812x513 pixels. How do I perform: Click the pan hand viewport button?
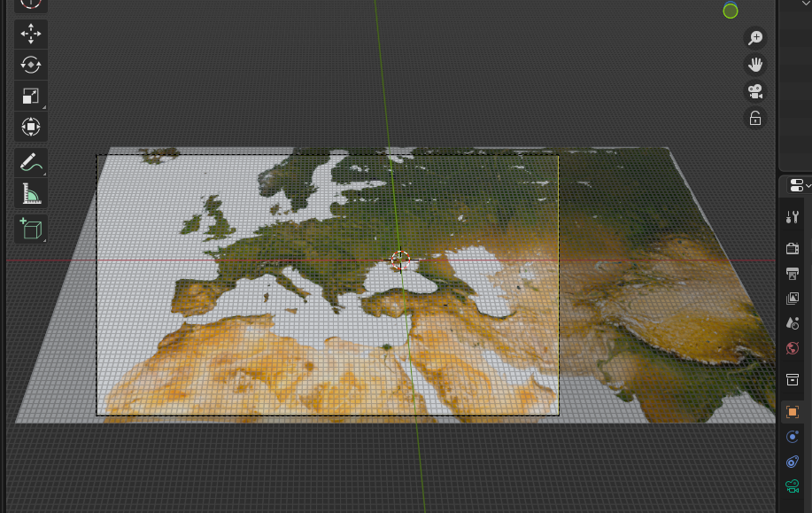tap(755, 65)
